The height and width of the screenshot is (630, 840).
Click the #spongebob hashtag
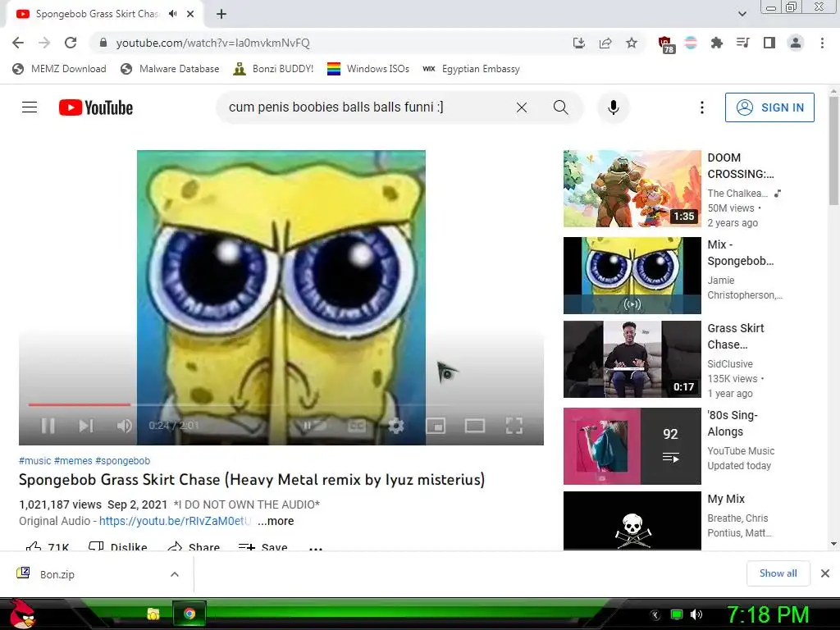pos(123,461)
